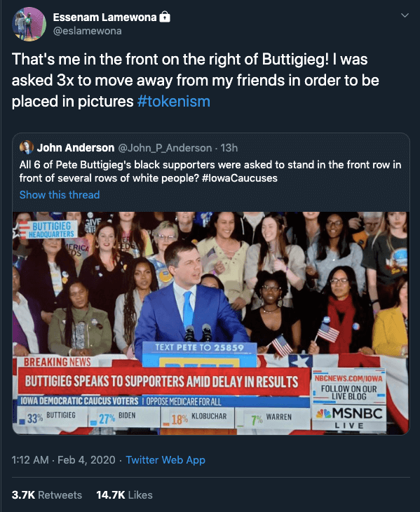Open the @John_P_Anderson handle
This screenshot has height=512, width=420.
(165, 148)
